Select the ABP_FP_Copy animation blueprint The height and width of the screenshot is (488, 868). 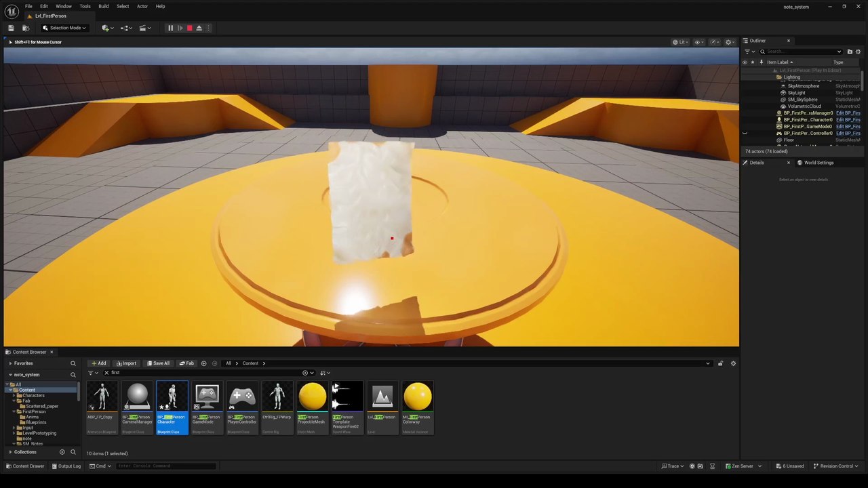(102, 407)
